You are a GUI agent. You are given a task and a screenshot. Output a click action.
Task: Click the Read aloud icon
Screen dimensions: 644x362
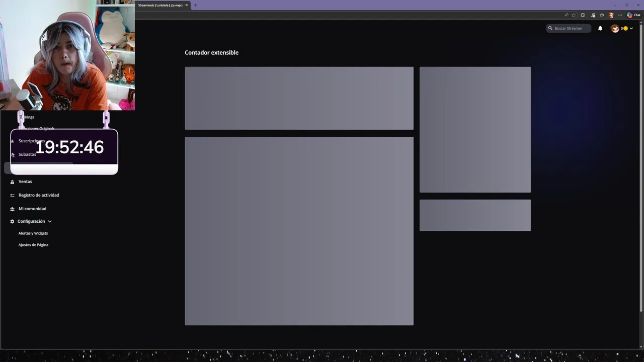(567, 15)
